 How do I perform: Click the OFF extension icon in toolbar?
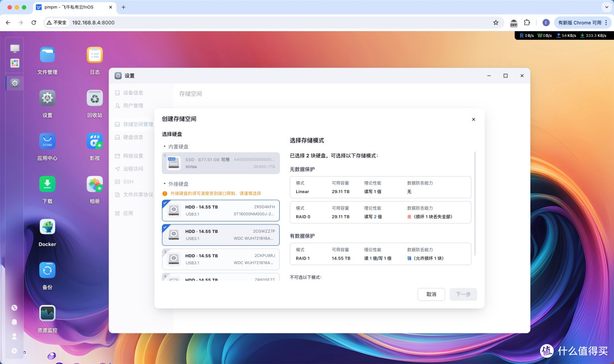[x=514, y=23]
